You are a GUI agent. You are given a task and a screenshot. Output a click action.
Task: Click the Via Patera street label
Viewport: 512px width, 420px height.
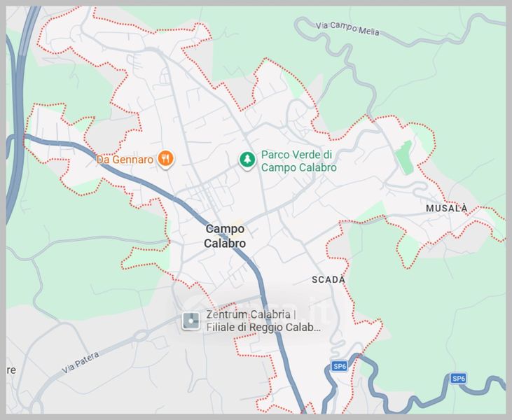(x=81, y=363)
